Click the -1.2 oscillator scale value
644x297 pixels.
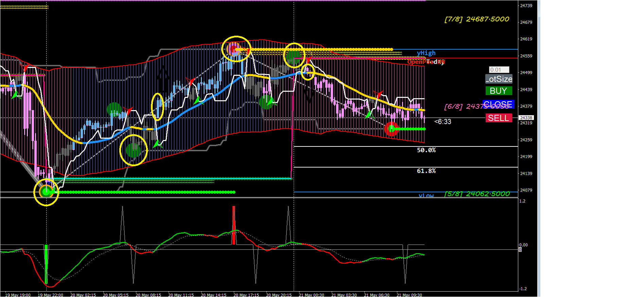point(523,289)
